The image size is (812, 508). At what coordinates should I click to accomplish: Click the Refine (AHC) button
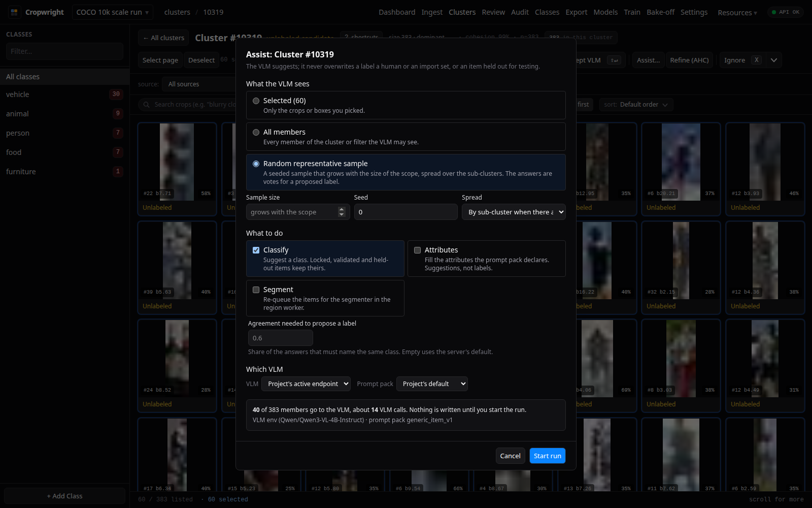[x=689, y=60]
